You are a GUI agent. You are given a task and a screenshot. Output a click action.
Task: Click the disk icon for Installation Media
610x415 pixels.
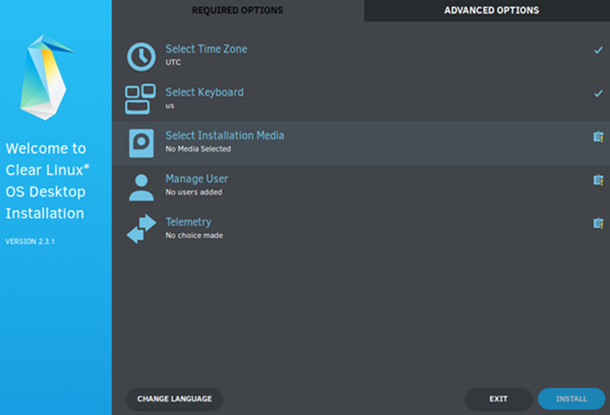[x=141, y=144]
